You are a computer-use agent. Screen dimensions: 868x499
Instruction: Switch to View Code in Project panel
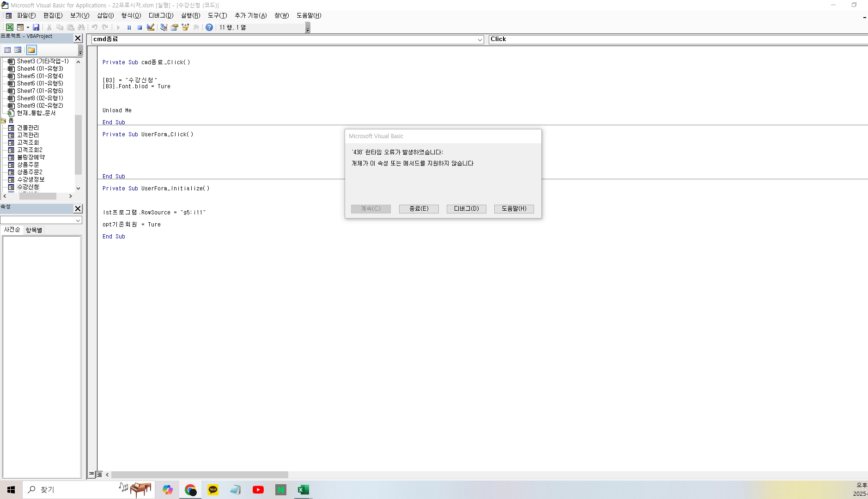click(x=7, y=50)
